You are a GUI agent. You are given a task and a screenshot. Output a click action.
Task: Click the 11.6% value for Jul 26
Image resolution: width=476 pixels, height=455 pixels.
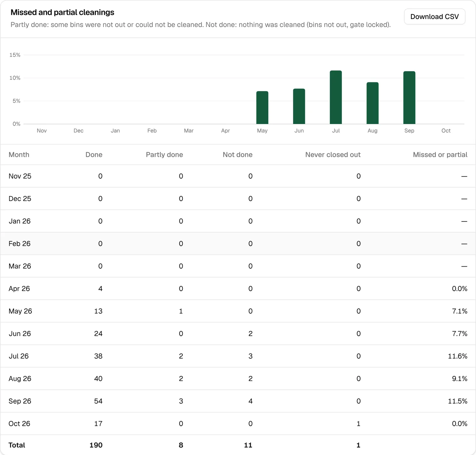[458, 356]
